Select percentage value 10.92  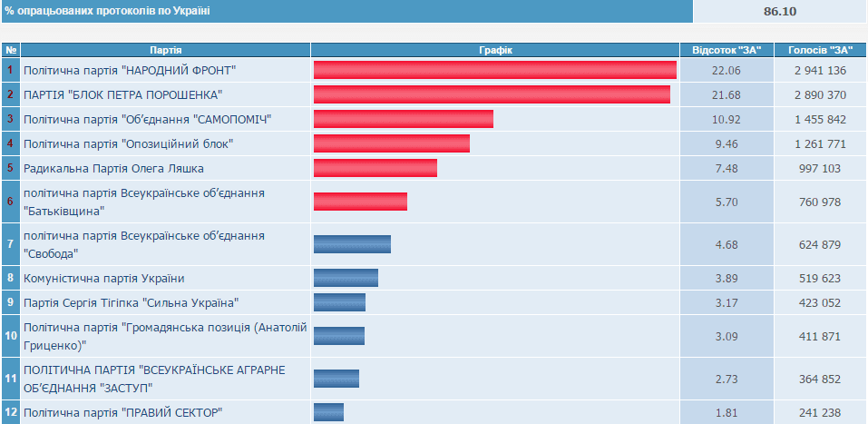point(727,119)
